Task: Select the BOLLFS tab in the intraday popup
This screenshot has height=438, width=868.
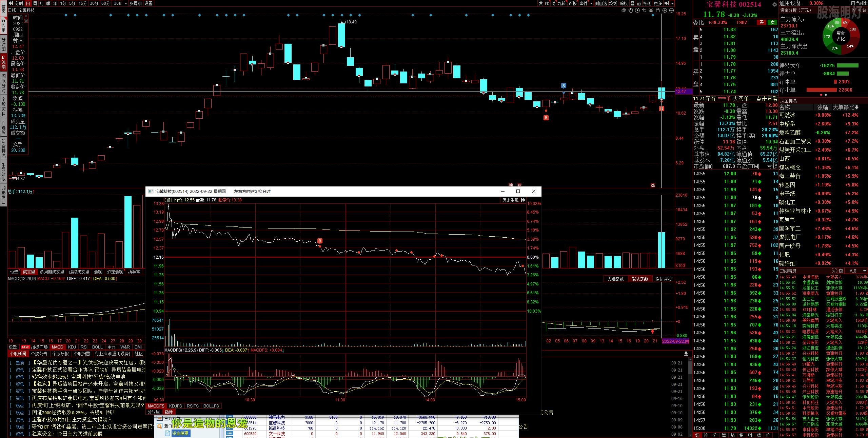Action: [211, 406]
